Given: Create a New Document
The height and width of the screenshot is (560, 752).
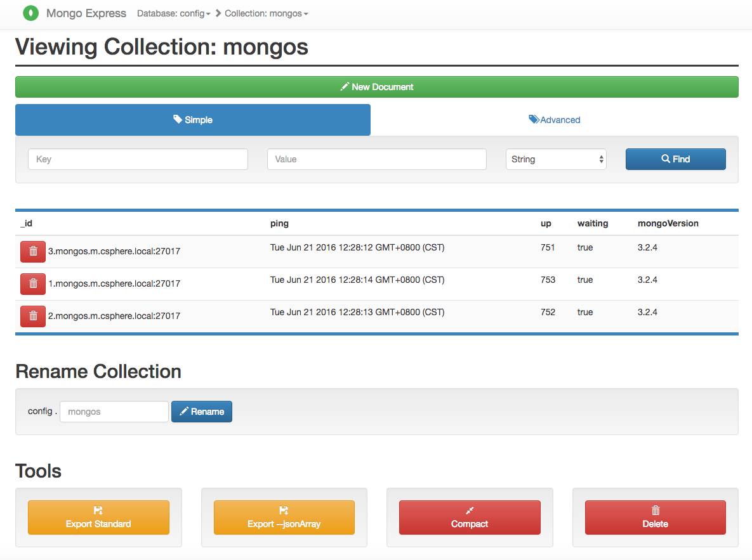Looking at the screenshot, I should (x=376, y=86).
